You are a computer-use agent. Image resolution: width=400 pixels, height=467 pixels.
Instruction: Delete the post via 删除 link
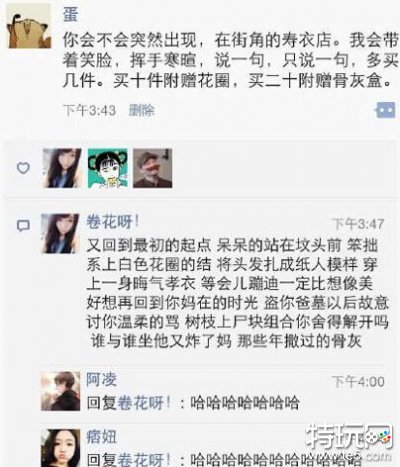pos(142,110)
